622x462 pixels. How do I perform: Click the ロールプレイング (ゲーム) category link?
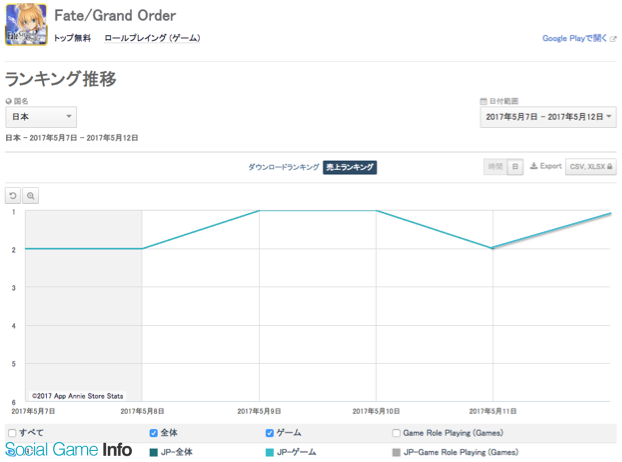[152, 38]
